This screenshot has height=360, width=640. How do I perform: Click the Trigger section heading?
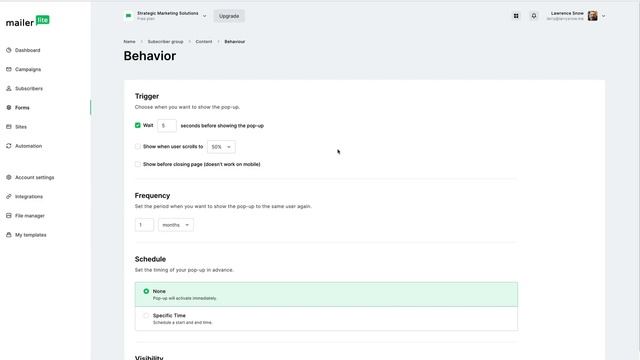[147, 96]
